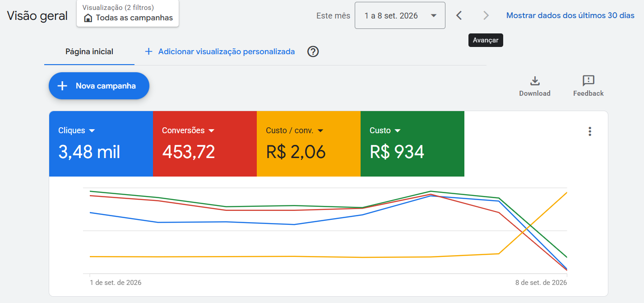Screen dimensions: 644x303
Task: Expand the Cliques metric dropdown
Action: click(92, 131)
